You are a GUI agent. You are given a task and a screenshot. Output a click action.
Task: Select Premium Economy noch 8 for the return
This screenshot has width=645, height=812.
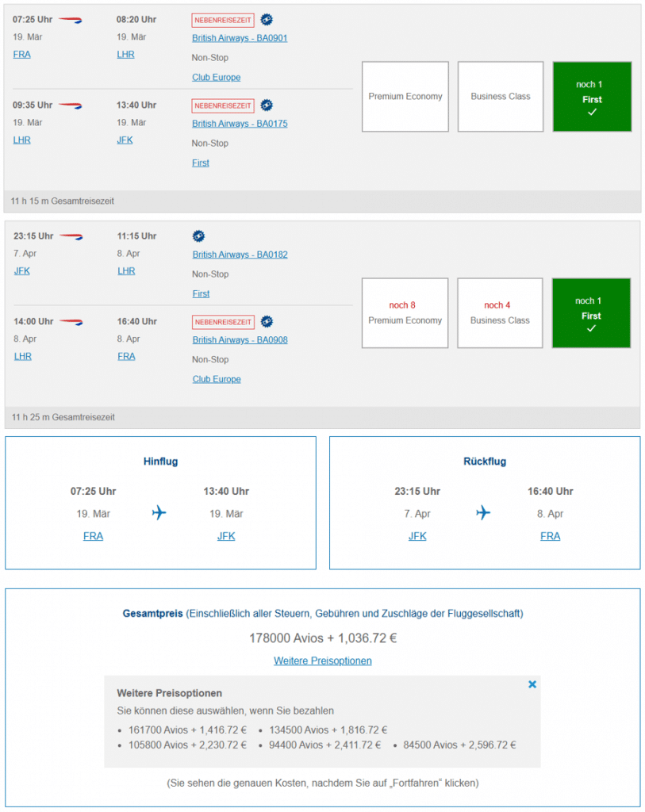[x=405, y=312]
